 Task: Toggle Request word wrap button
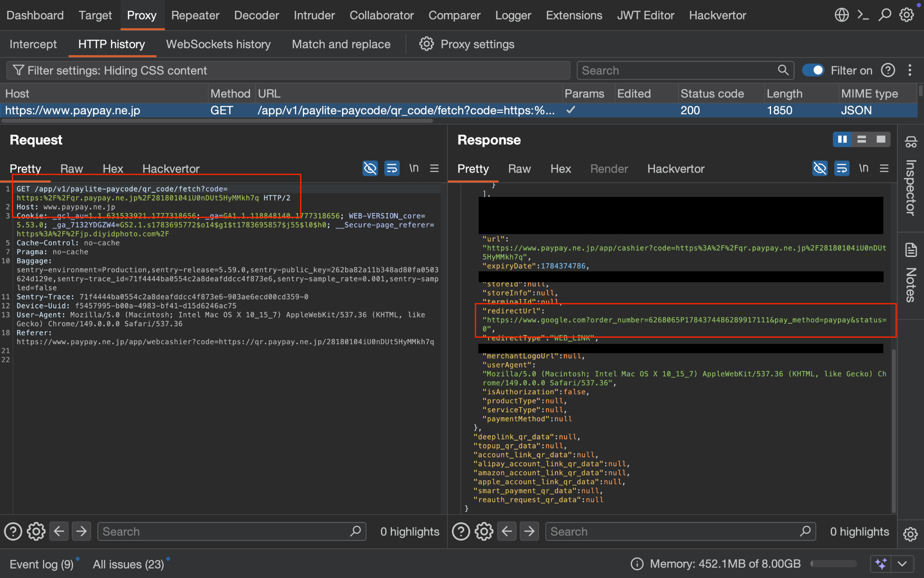coord(392,168)
